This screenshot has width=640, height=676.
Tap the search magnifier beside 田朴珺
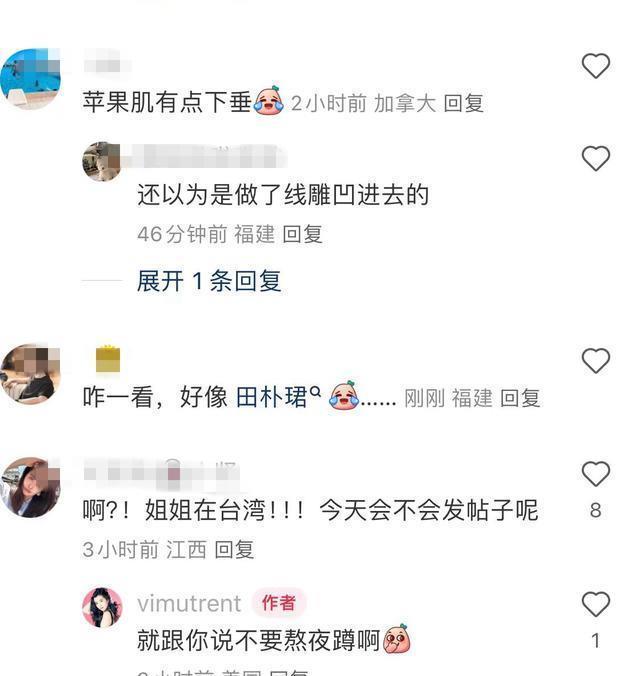click(x=316, y=391)
